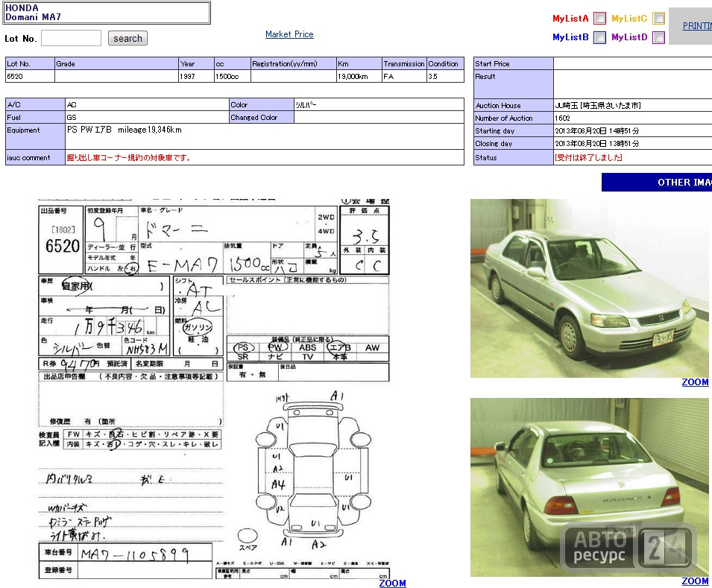
Task: Open the rear view car photo
Action: [590, 487]
